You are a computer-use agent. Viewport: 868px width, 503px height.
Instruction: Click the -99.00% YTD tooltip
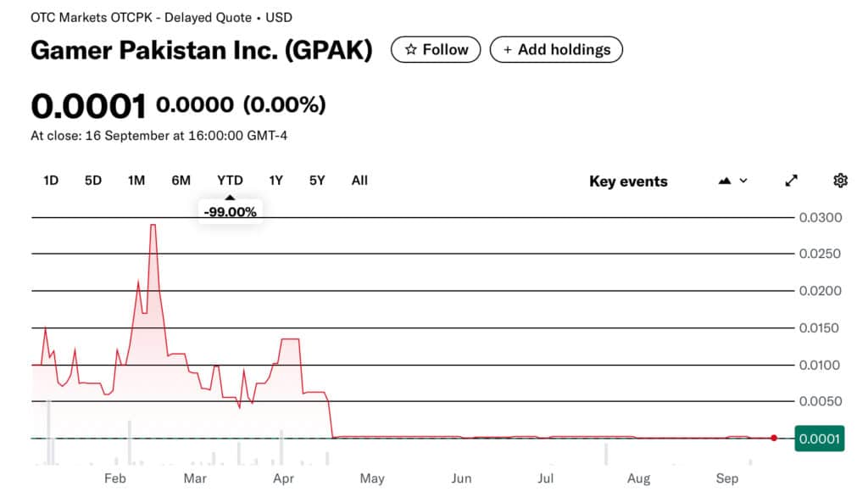click(230, 211)
